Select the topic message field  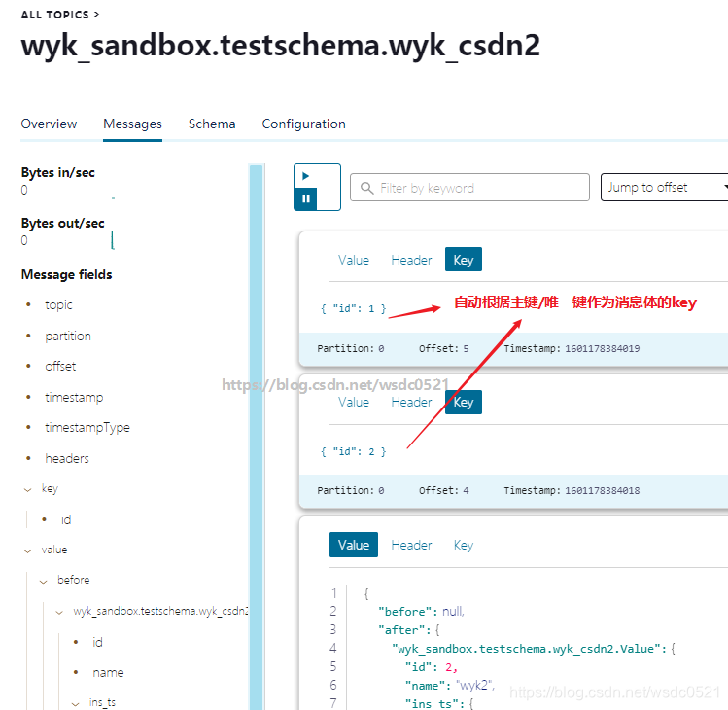click(x=58, y=304)
